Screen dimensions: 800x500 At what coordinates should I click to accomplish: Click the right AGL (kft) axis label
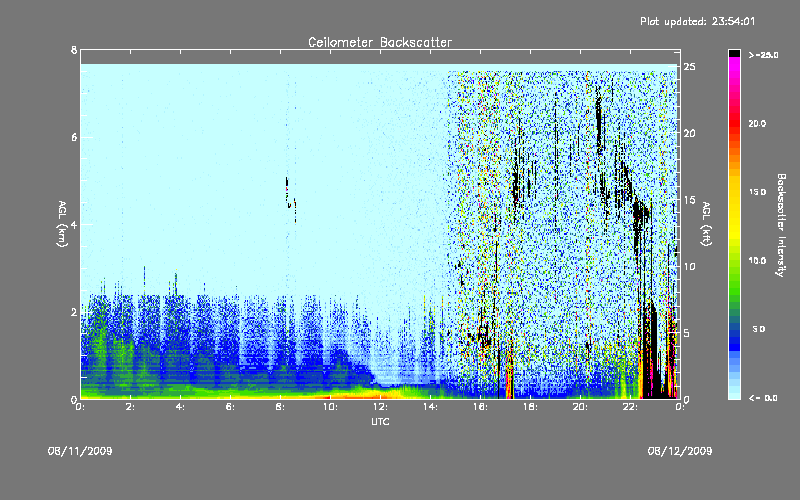pyautogui.click(x=706, y=224)
